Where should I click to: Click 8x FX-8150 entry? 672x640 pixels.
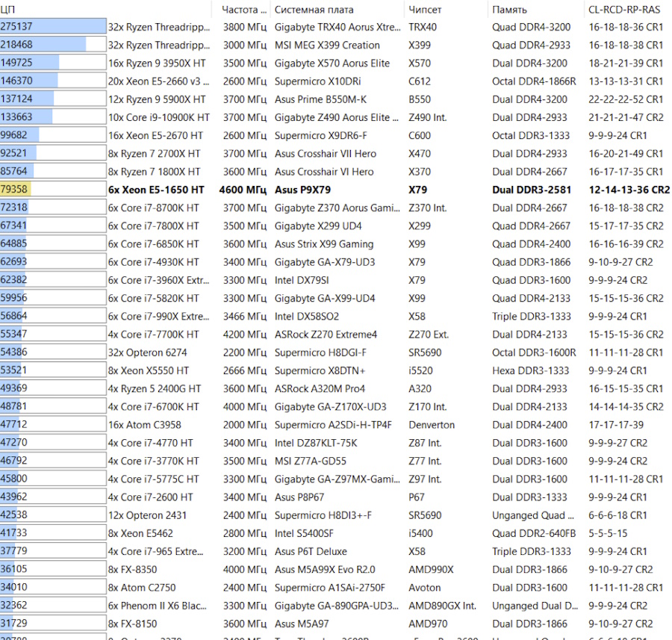point(132,624)
